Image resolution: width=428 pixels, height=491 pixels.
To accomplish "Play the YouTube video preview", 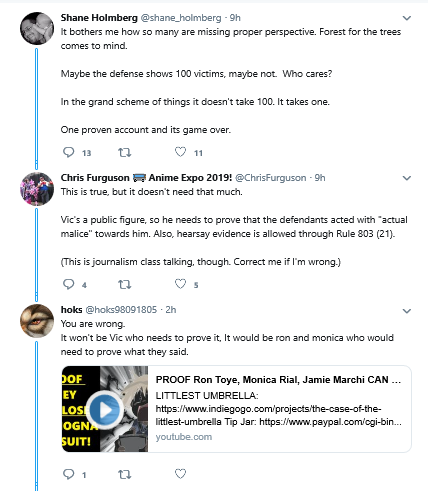I will pyautogui.click(x=105, y=410).
